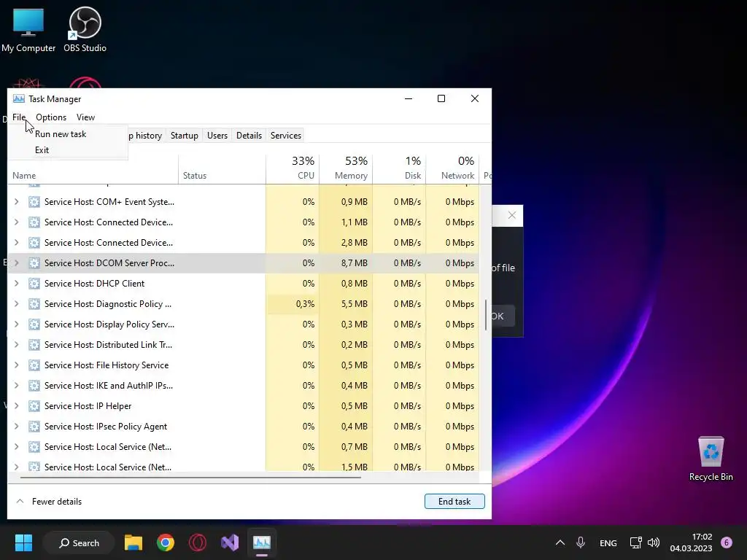Select gear icon of Distributed Link Tracking row

(x=34, y=345)
